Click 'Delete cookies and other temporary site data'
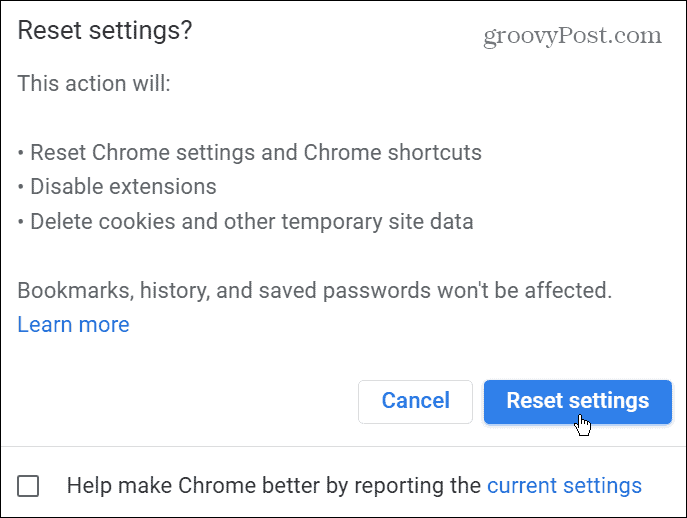Image resolution: width=687 pixels, height=518 pixels. 245,221
